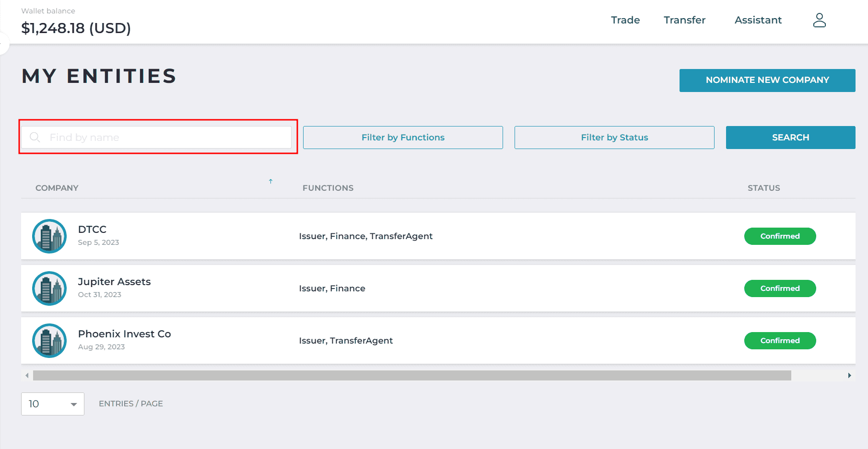Screen dimensions: 868x449
Task: Click the Oct 31, 2023 date
Action: click(100, 295)
